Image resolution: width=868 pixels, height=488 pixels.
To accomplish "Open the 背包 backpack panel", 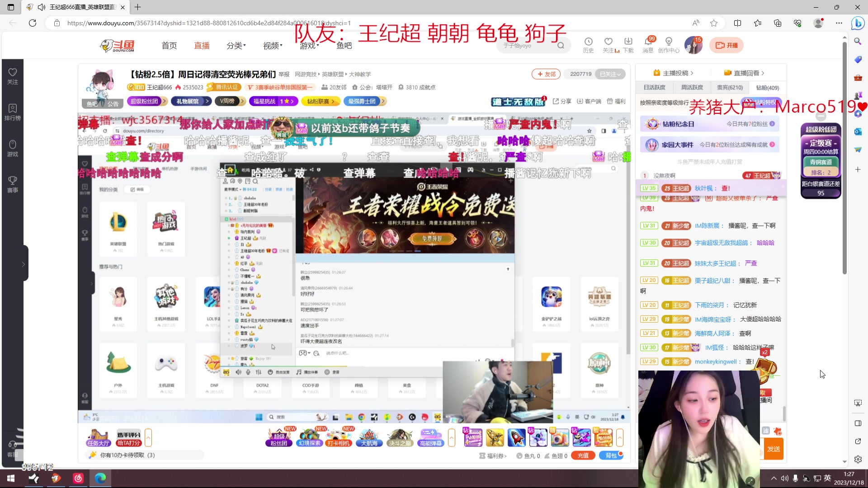I will point(611,455).
